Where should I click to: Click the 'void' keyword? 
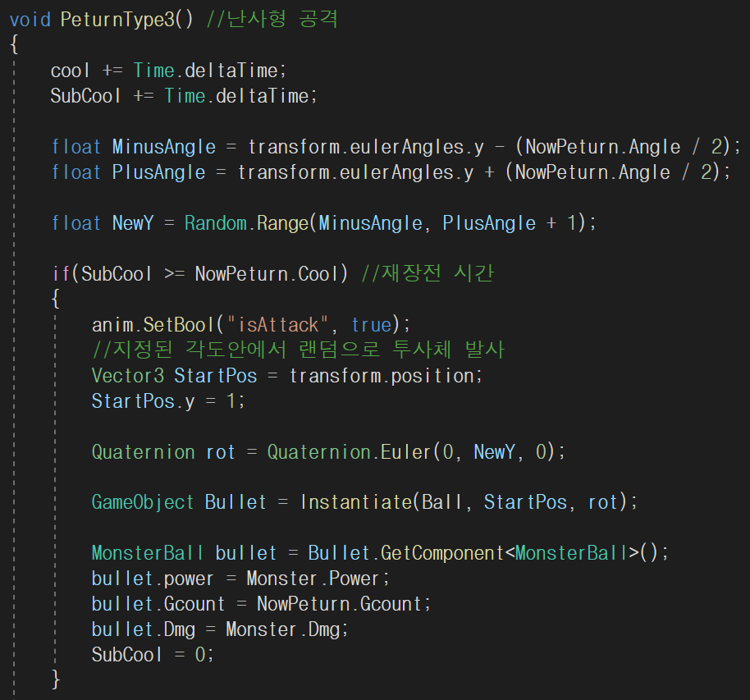tap(30, 20)
